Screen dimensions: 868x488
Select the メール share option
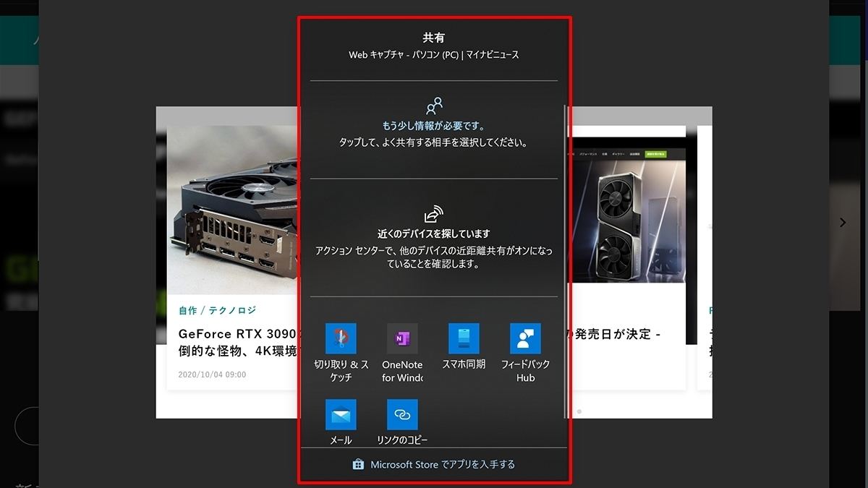[341, 422]
